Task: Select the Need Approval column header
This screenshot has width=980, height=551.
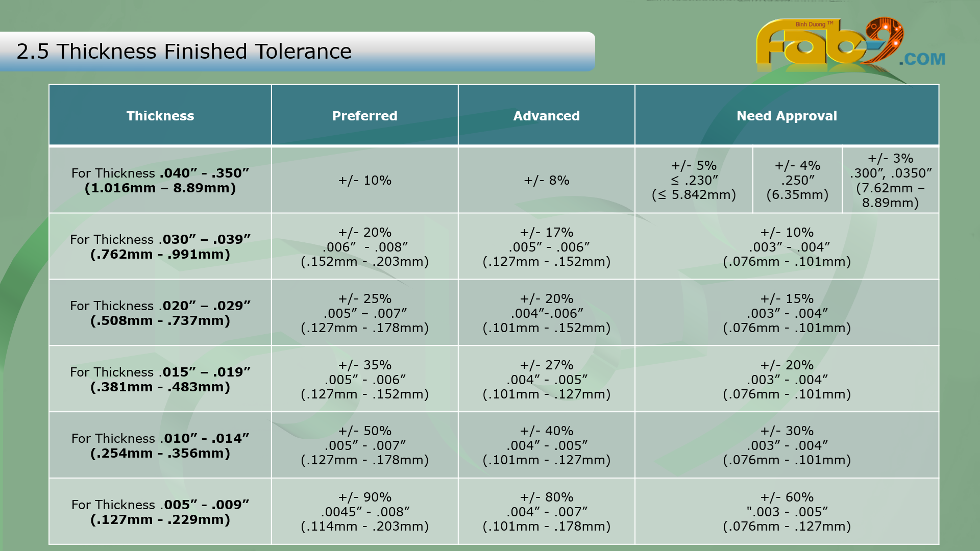Action: (x=787, y=116)
